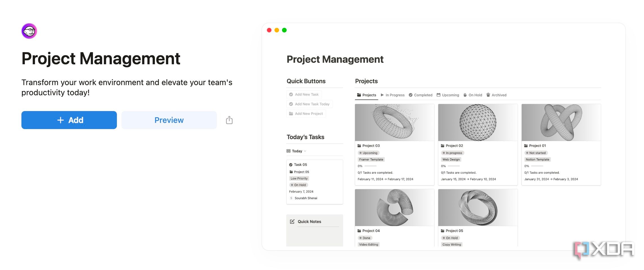Viewport: 644px width, 270px height.
Task: Click the Notion Template tag
Action: coord(538,160)
